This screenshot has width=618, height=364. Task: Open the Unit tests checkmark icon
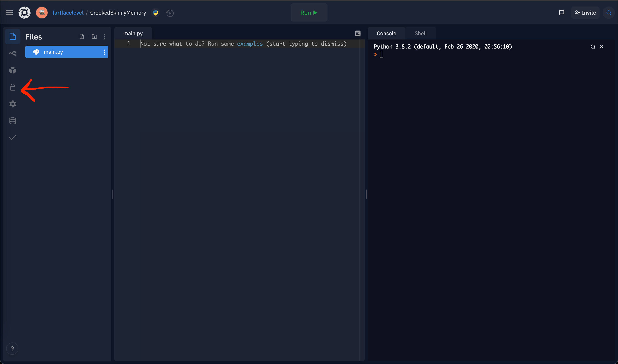12,138
